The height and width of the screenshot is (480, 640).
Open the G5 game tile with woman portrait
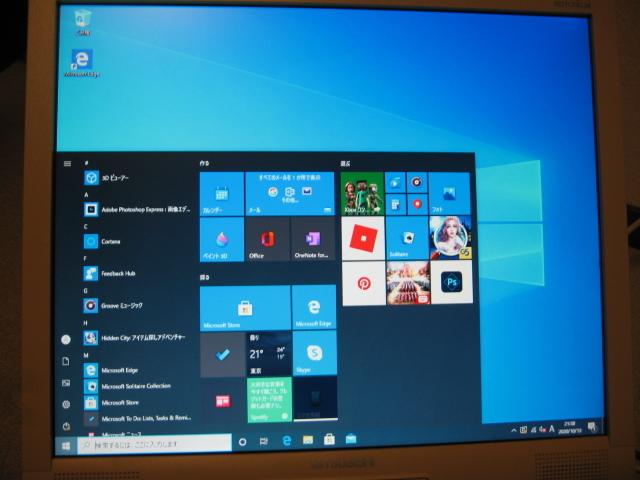pyautogui.click(x=450, y=238)
